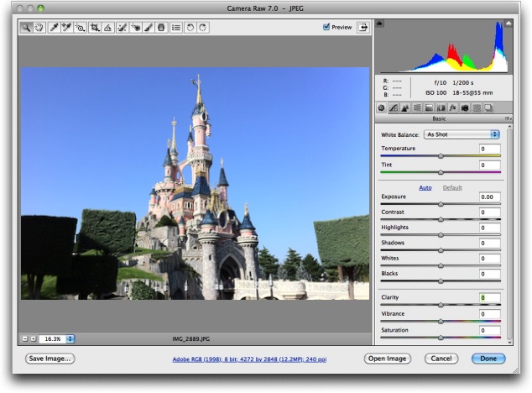Image resolution: width=532 pixels, height=393 pixels.
Task: Select the White Balance eyedropper tool
Action: (x=54, y=28)
